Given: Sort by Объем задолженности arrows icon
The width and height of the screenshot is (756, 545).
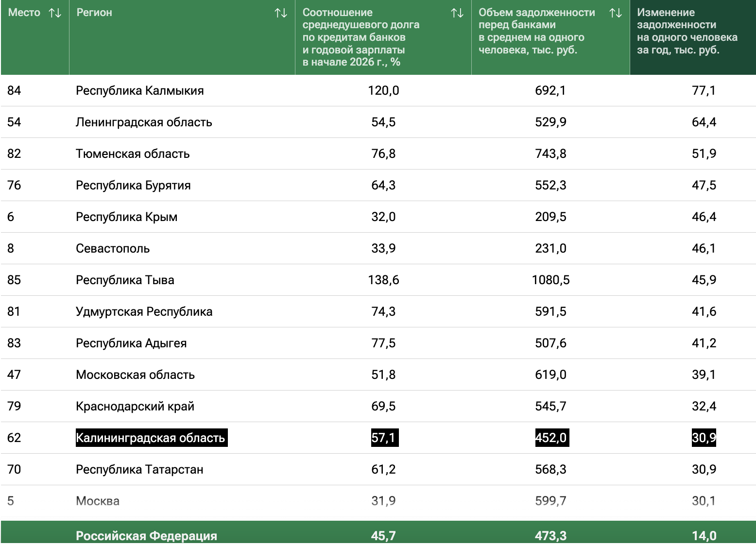Looking at the screenshot, I should coord(616,13).
